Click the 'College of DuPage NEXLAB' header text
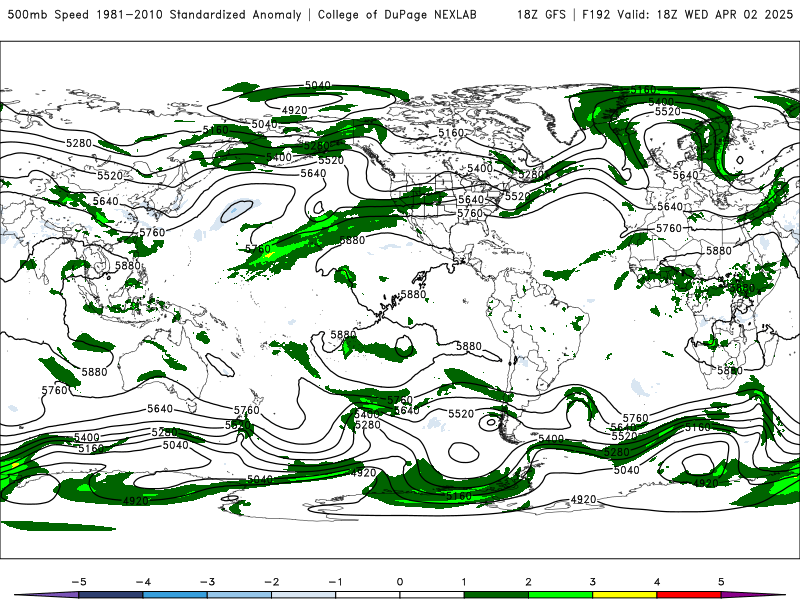Viewport: 800px width, 600px height. [x=397, y=15]
